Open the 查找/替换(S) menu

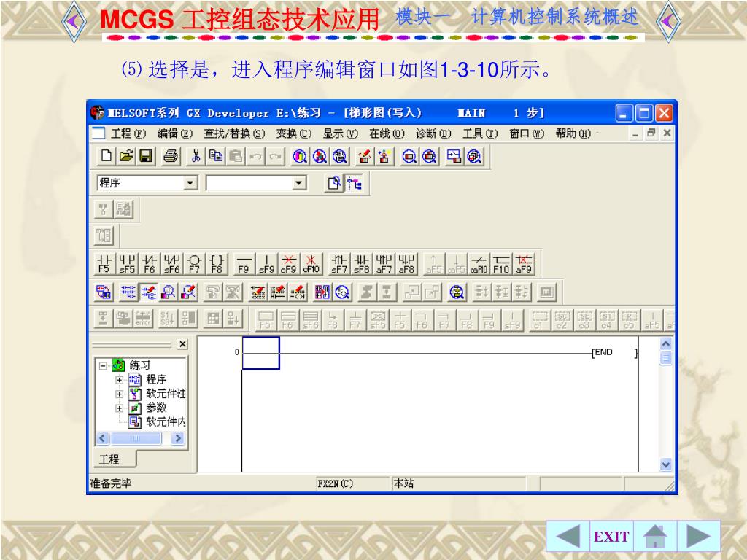[234, 134]
